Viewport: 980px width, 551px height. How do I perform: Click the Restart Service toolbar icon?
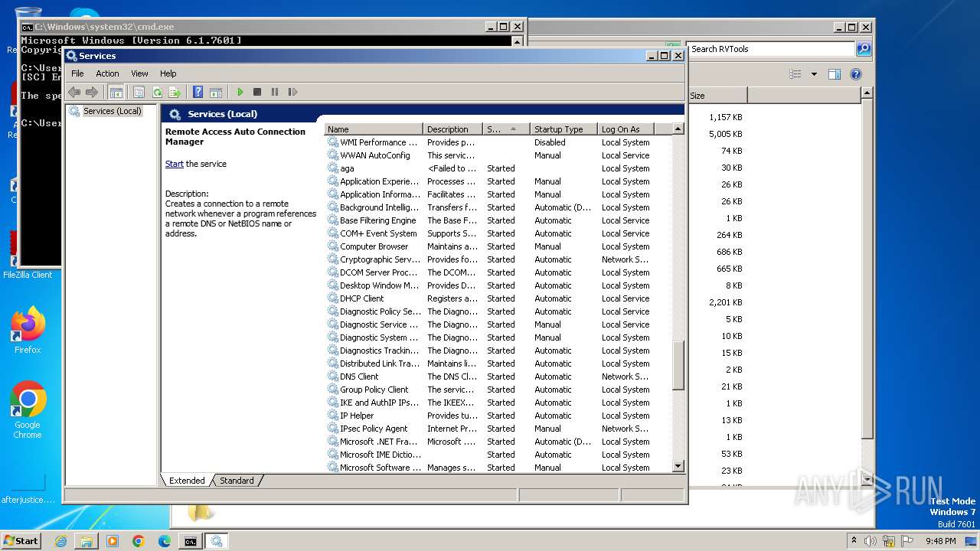(x=292, y=92)
